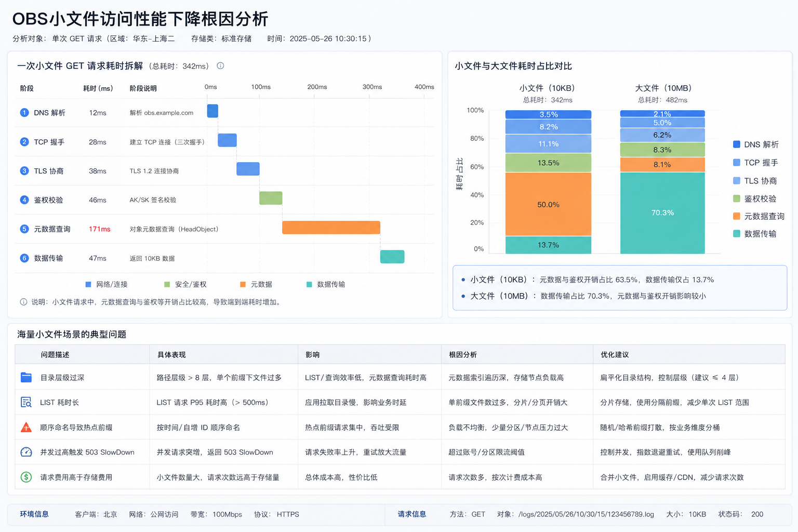Click the 协议 HTTPS entry

click(276, 514)
